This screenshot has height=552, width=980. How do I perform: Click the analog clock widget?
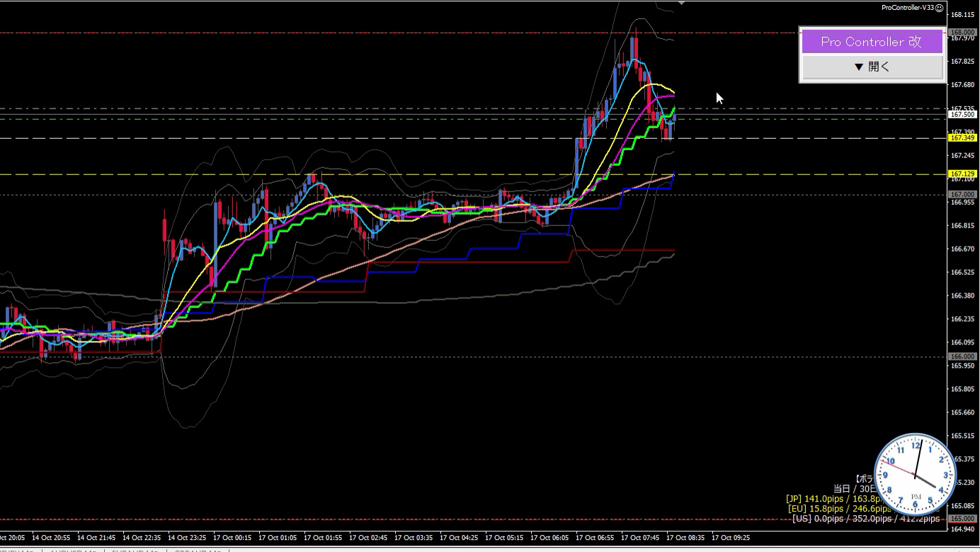(x=916, y=474)
